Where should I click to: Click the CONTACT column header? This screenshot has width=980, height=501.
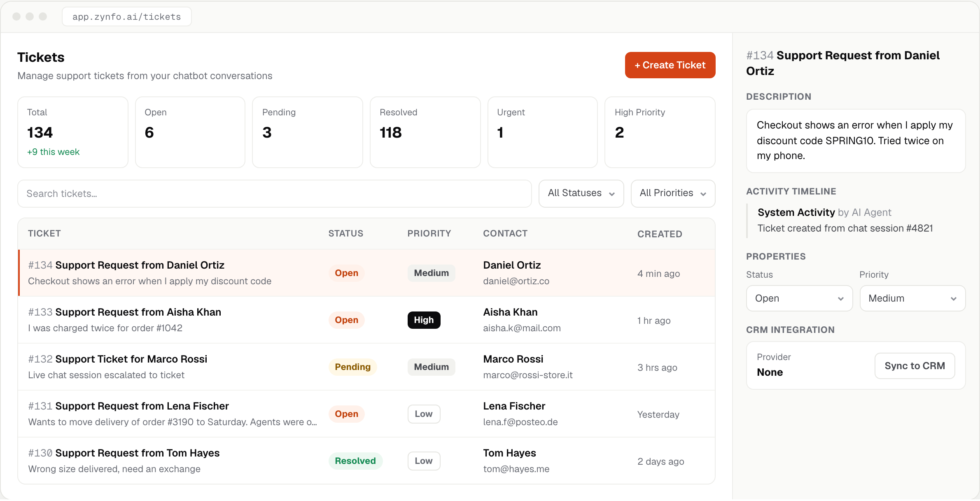pyautogui.click(x=505, y=234)
